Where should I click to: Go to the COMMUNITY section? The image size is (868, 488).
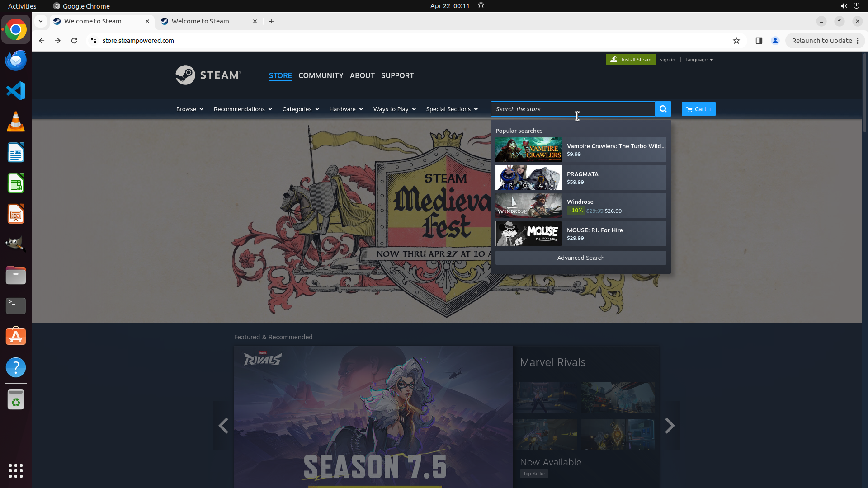pyautogui.click(x=321, y=75)
